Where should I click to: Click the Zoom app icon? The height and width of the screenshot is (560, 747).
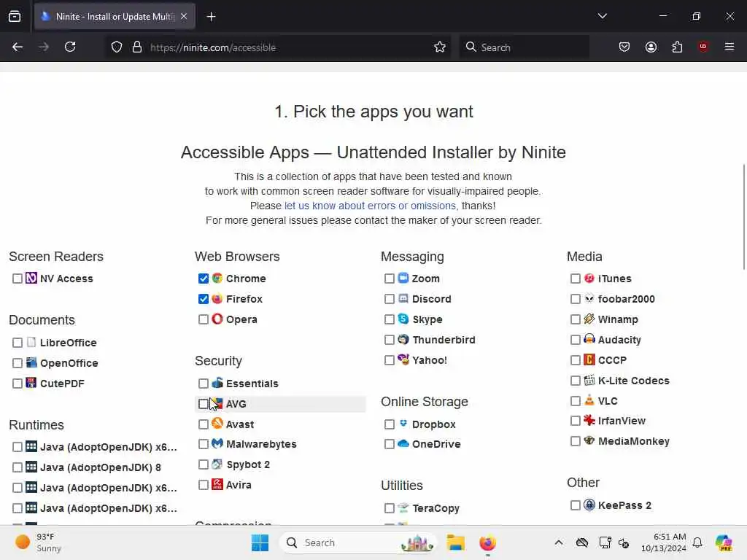pos(403,278)
